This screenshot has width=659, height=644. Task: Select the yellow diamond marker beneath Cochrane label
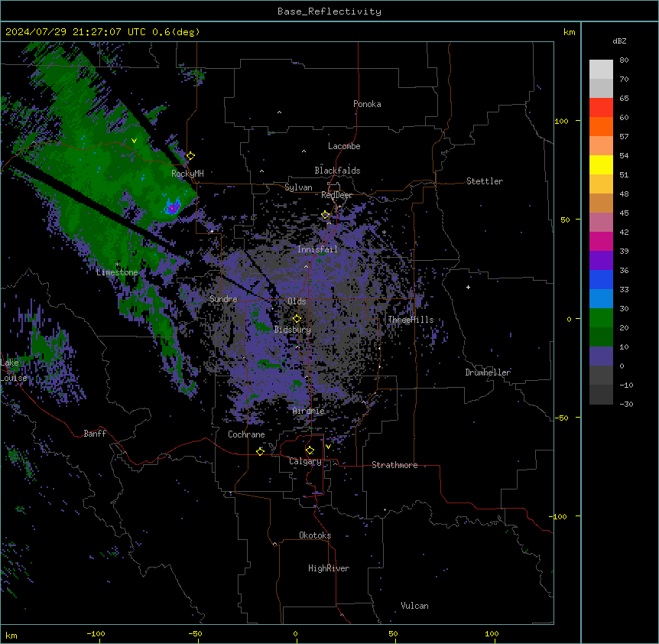[x=260, y=451]
